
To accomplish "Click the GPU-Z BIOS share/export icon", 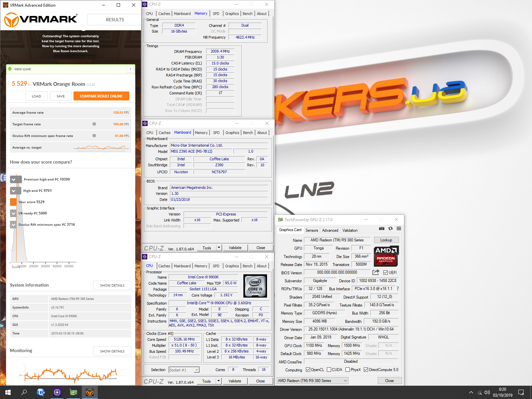I will click(x=376, y=272).
